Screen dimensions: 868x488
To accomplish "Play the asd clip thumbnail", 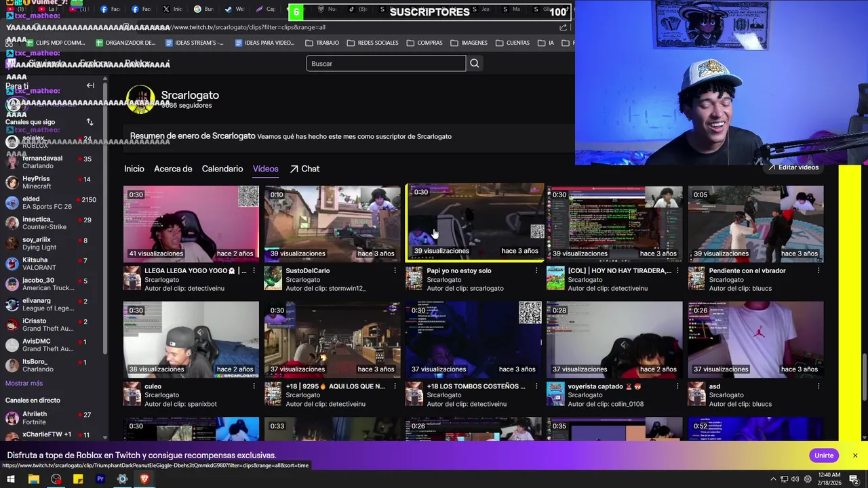I will [x=756, y=340].
